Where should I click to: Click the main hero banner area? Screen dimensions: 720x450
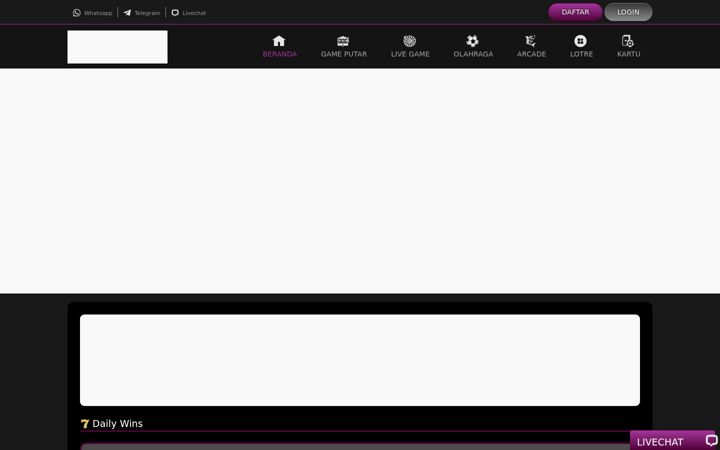pyautogui.click(x=360, y=180)
